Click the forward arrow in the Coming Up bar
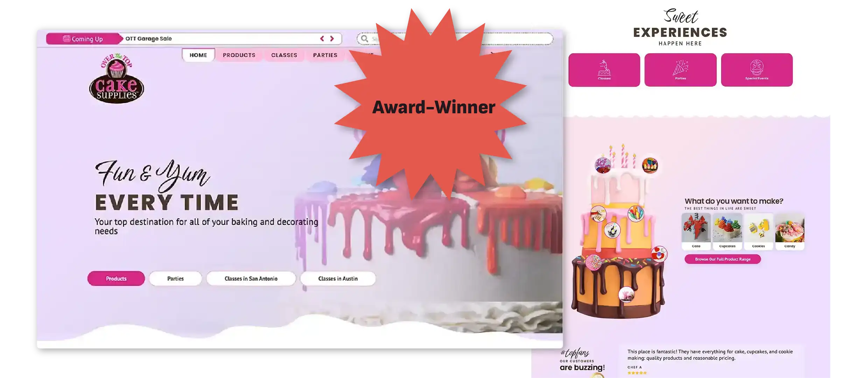Image resolution: width=868 pixels, height=378 pixels. point(332,38)
